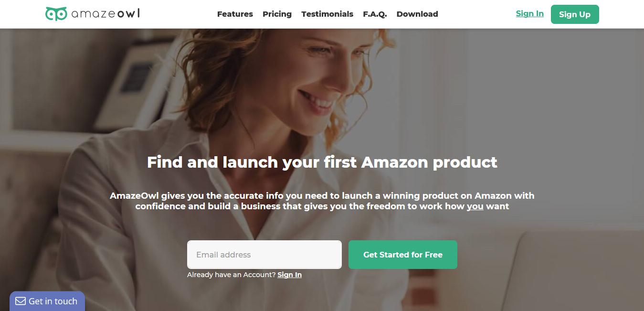Click the green Sign Up button
644x311 pixels.
pyautogui.click(x=575, y=14)
